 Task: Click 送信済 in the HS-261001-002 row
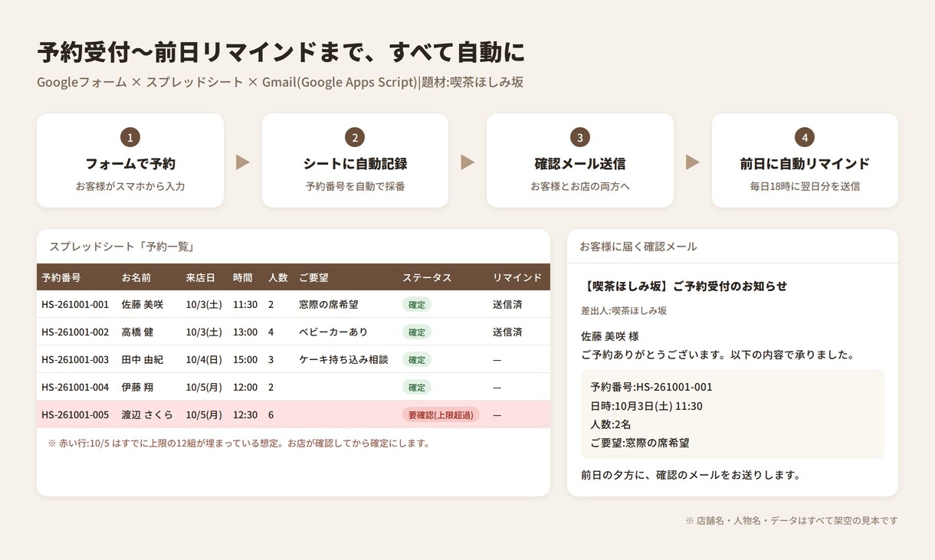pos(507,332)
